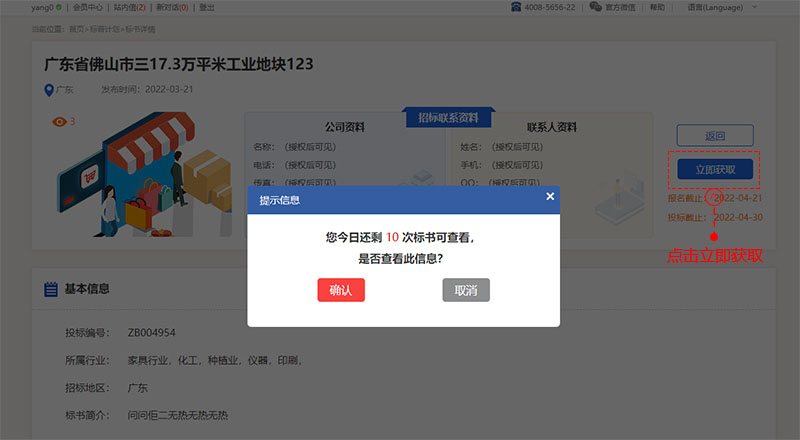This screenshot has width=800, height=440.
Task: Click the orange eye views icon
Action: 58,122
